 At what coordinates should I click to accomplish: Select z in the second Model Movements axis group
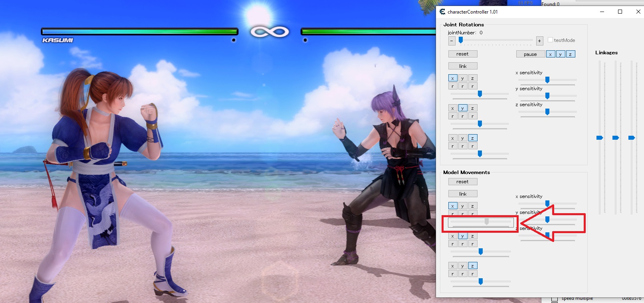473,236
